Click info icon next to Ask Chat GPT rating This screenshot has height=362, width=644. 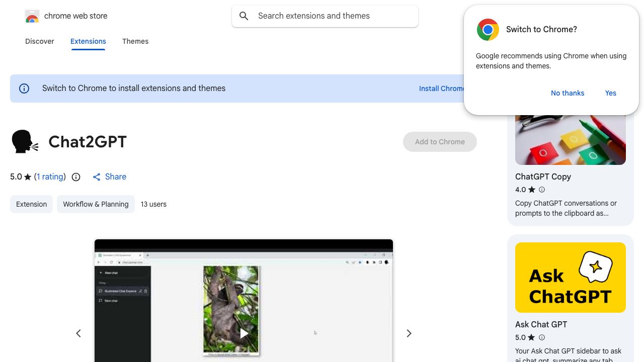tap(542, 337)
